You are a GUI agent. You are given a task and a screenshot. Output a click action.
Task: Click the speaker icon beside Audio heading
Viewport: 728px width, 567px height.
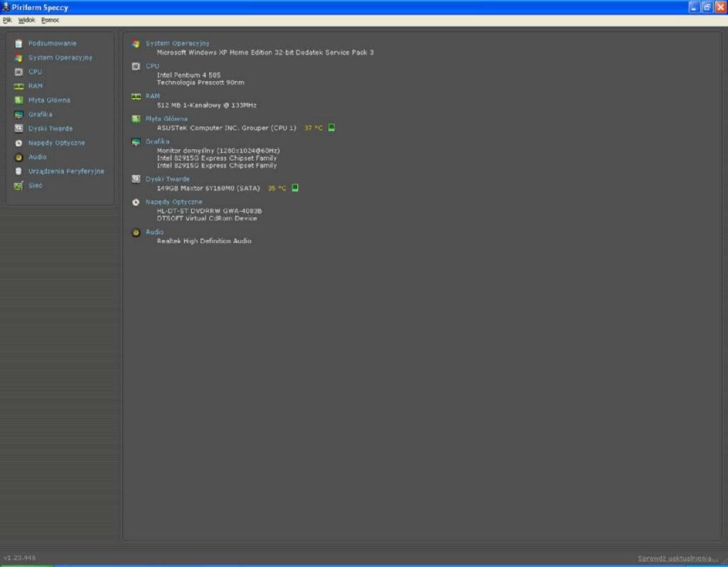tap(136, 232)
